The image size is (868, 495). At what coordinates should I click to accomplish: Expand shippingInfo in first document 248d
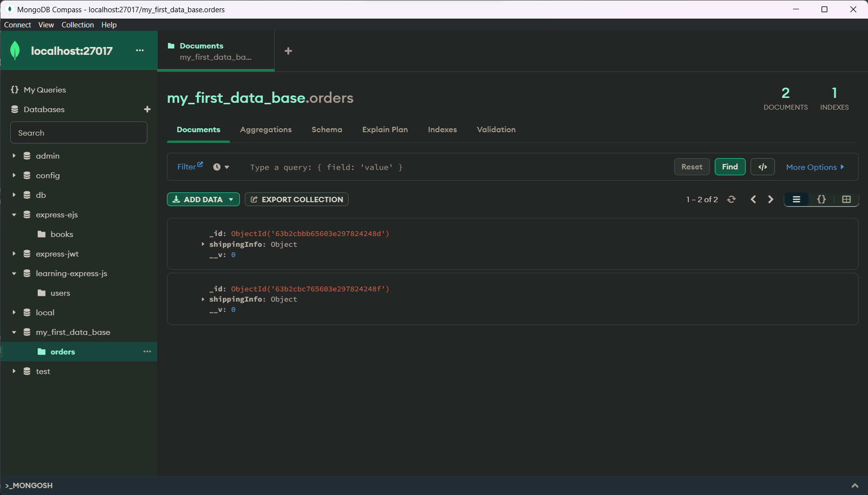pos(203,244)
